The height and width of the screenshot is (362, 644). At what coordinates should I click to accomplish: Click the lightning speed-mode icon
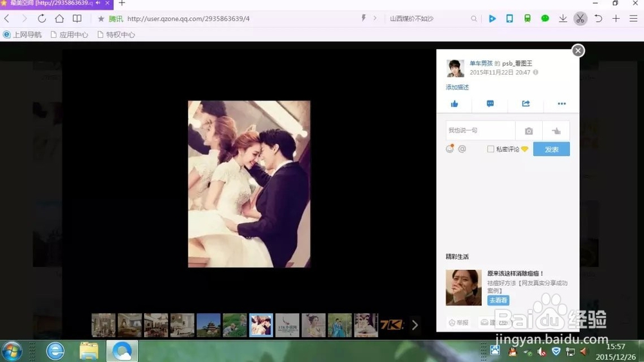coord(363,18)
